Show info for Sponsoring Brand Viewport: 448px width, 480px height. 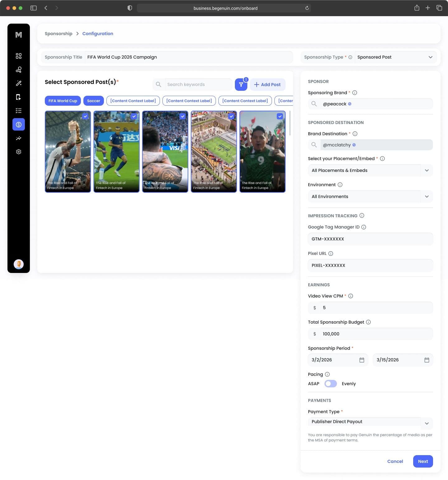355,93
